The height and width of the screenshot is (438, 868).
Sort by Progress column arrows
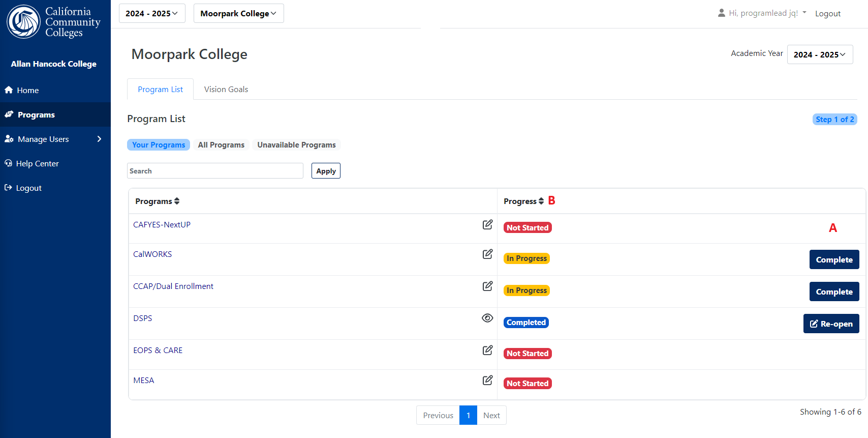(541, 201)
